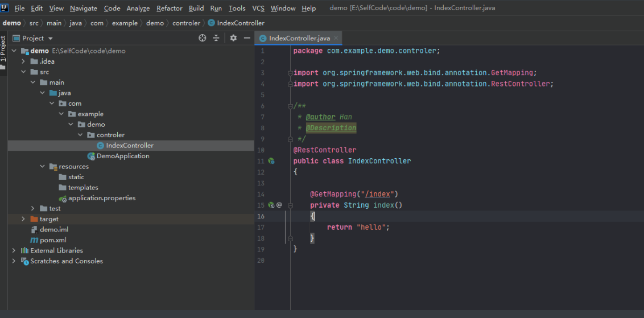Click the @Description tag in the Javadoc
644x318 pixels.
[x=331, y=128]
